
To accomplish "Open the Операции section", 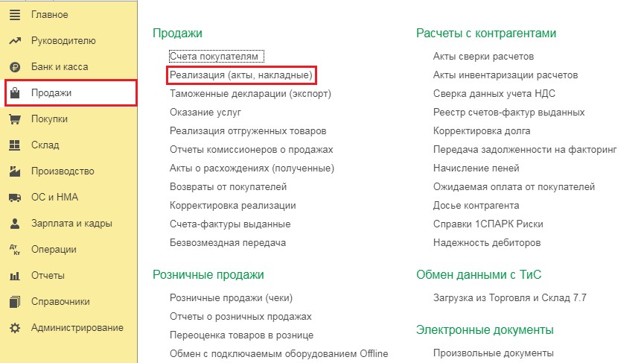I will tap(54, 250).
